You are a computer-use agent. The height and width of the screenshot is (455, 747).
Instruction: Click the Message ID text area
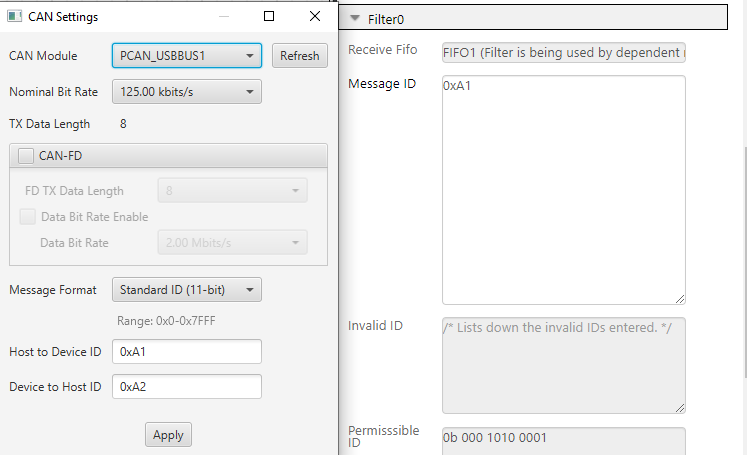(x=563, y=189)
